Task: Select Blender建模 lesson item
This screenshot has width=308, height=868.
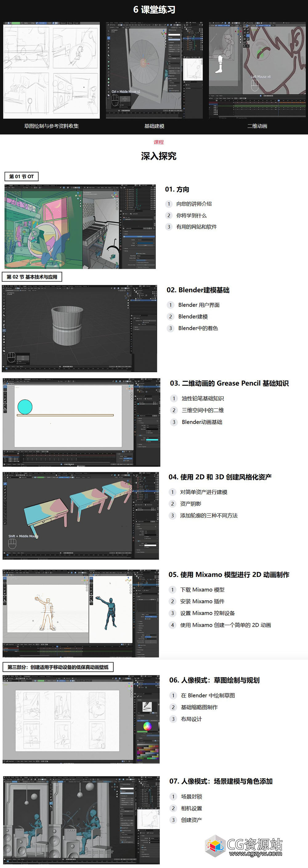Action: (193, 316)
